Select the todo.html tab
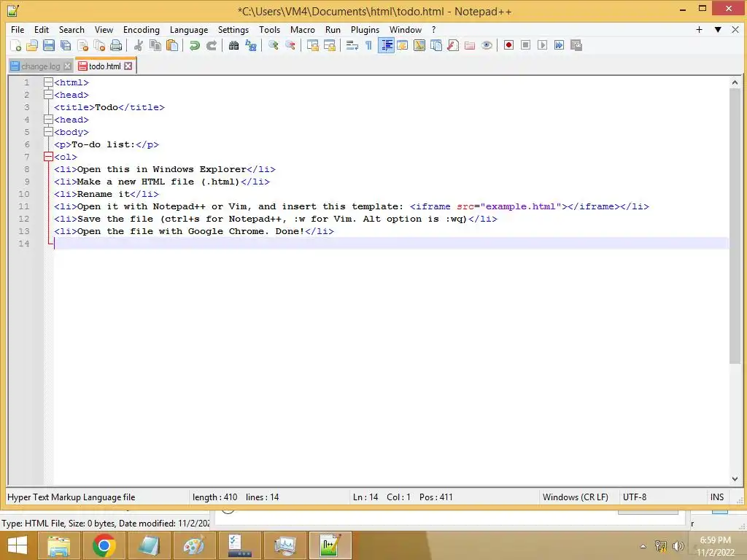The height and width of the screenshot is (560, 747). point(104,66)
